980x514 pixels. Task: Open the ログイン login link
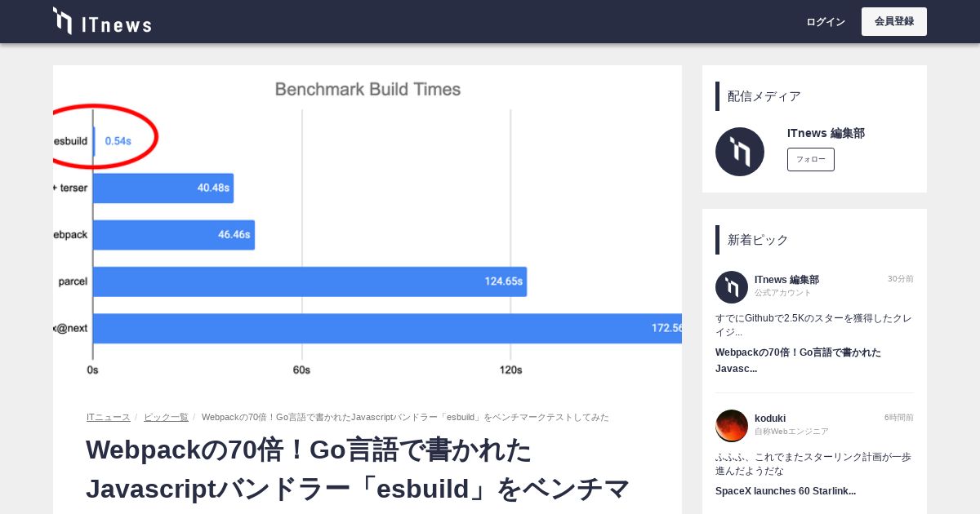[826, 22]
